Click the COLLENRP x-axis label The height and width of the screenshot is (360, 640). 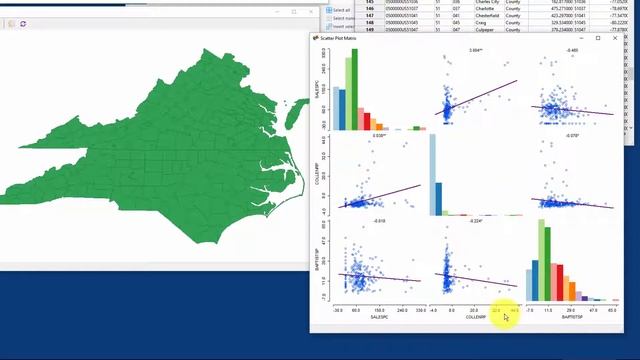476,317
